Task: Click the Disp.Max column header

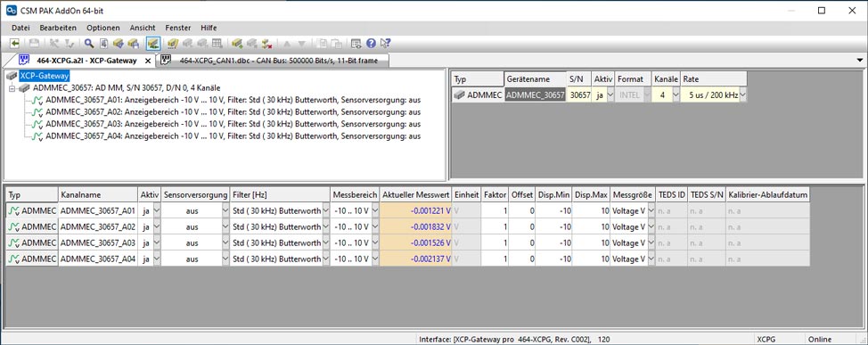Action: click(x=591, y=195)
